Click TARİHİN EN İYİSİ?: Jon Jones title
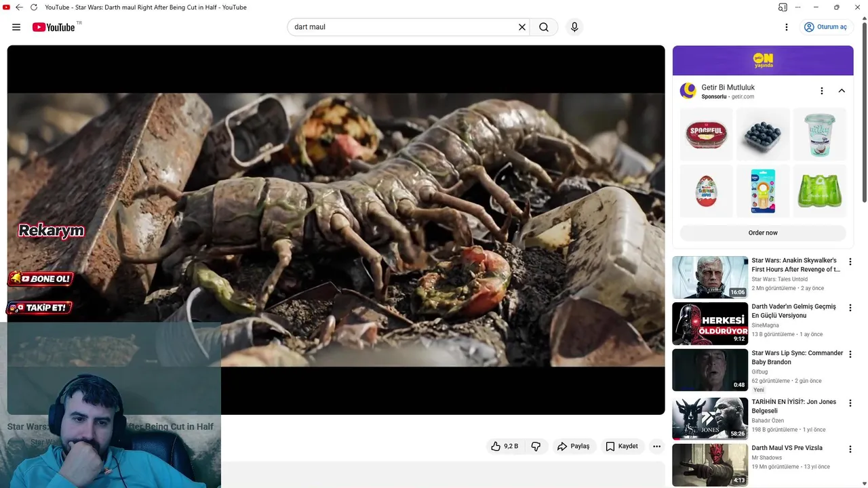Viewport: 868px width, 488px height. [x=793, y=406]
